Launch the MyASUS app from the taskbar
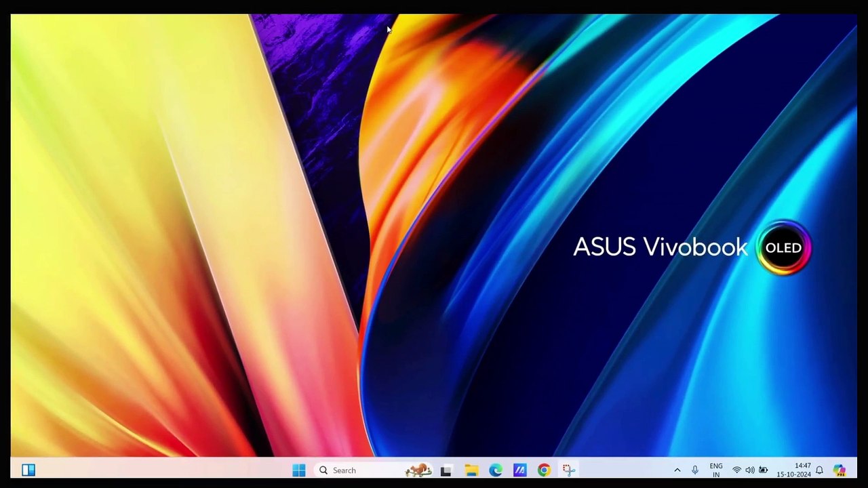This screenshot has height=488, width=868. point(519,470)
